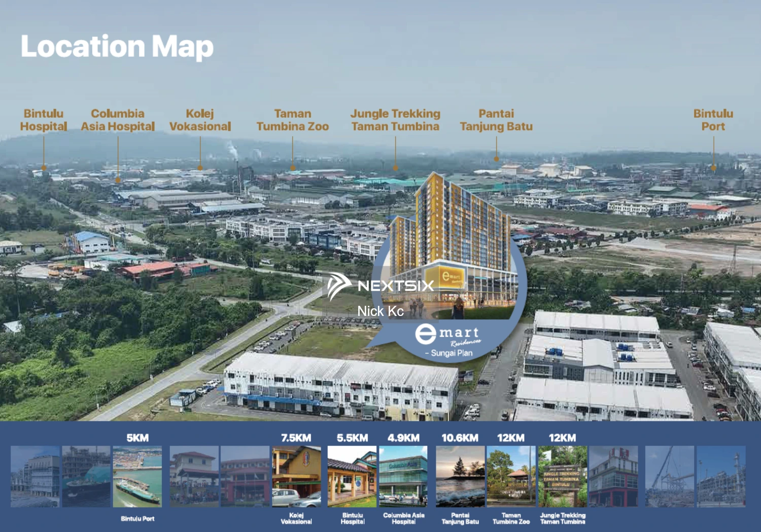Select the Nick Kc agent name

380,311
